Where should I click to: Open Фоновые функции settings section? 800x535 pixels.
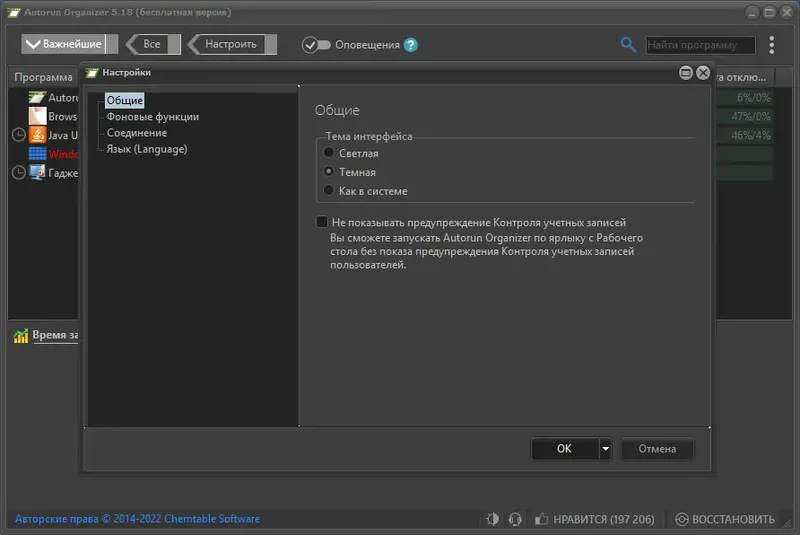pos(153,116)
